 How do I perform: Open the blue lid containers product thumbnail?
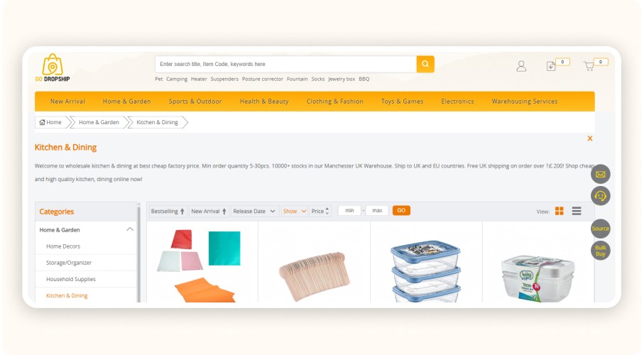pyautogui.click(x=426, y=271)
